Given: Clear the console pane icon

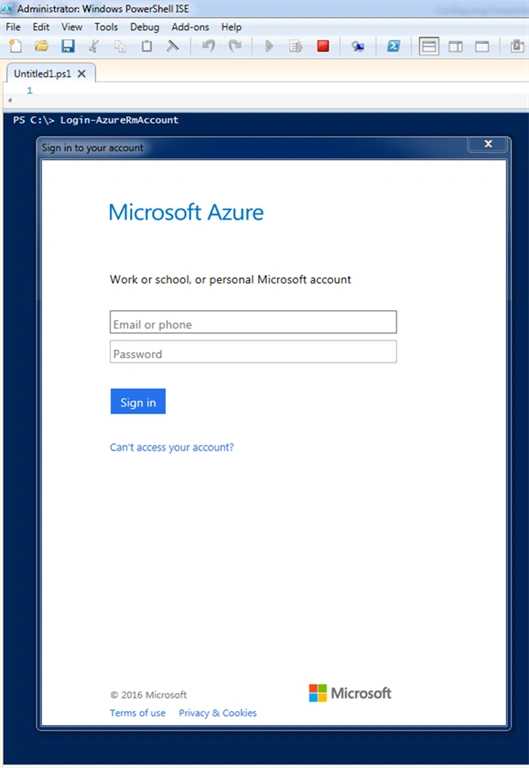Looking at the screenshot, I should [x=172, y=47].
